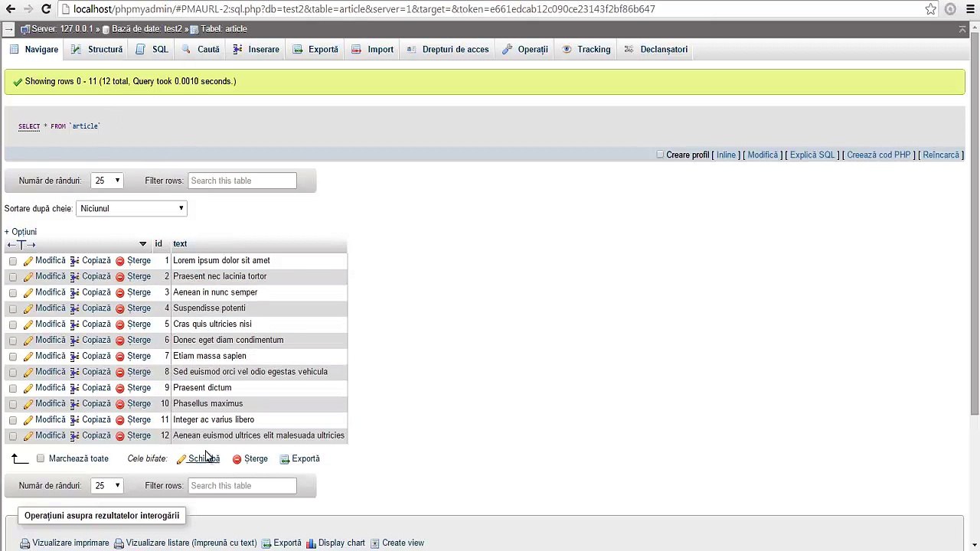The image size is (980, 551).
Task: Click the pencil edit icon for row 5
Action: [x=28, y=324]
